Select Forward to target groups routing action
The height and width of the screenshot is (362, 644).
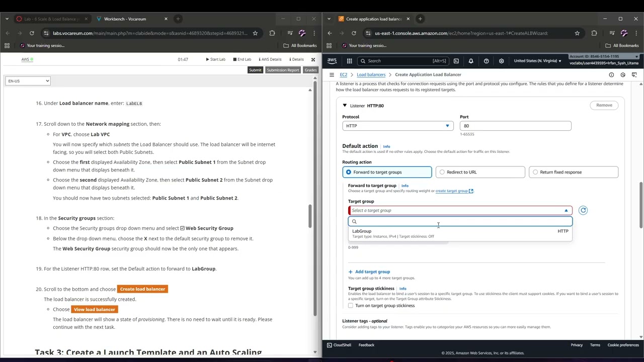pyautogui.click(x=387, y=172)
